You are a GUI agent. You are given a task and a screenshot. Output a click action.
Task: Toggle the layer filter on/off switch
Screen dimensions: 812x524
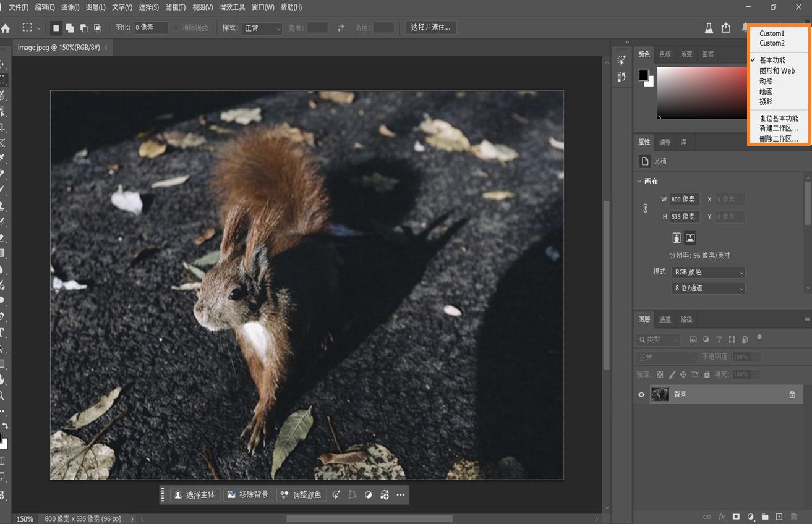[759, 337]
